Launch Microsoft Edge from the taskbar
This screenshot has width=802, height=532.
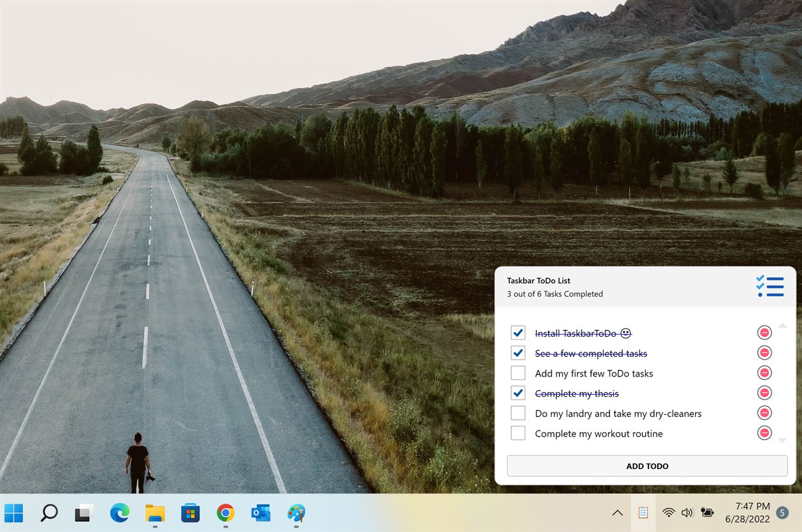point(120,513)
